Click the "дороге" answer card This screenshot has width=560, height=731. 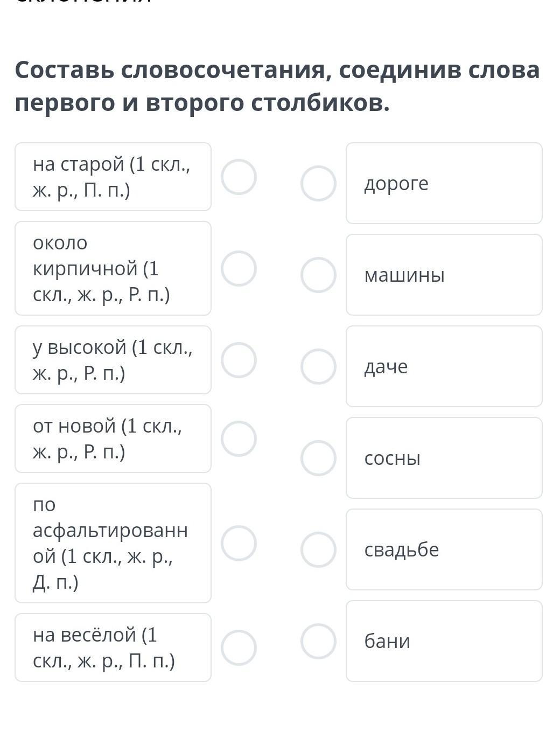[444, 183]
